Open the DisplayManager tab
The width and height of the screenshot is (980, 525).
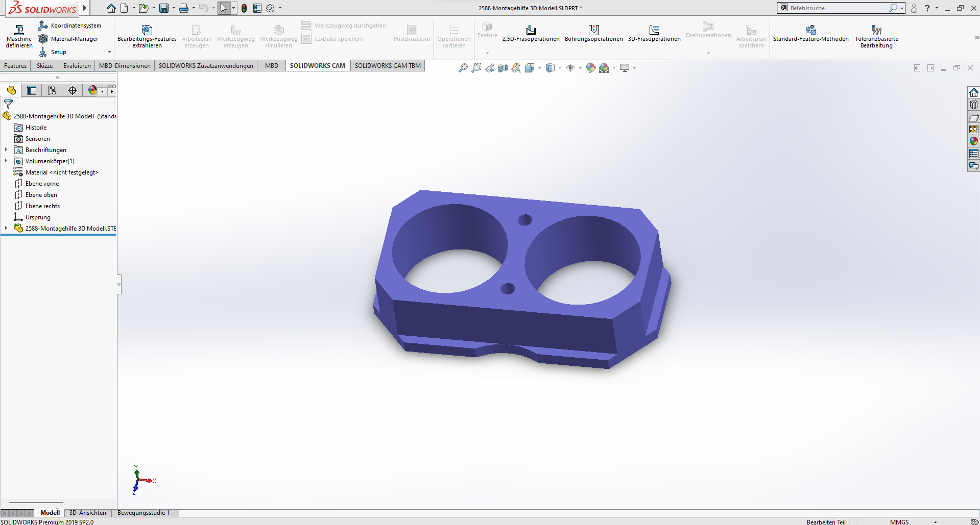click(x=92, y=90)
